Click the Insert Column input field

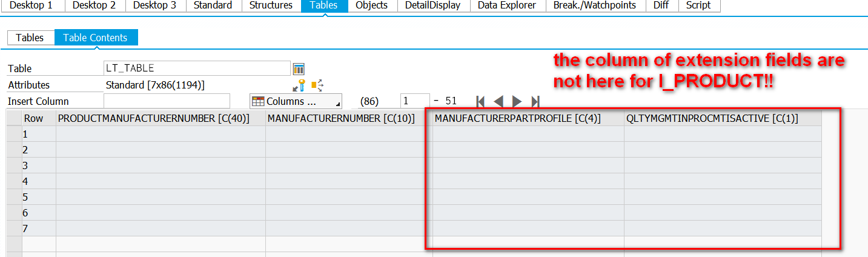click(167, 101)
